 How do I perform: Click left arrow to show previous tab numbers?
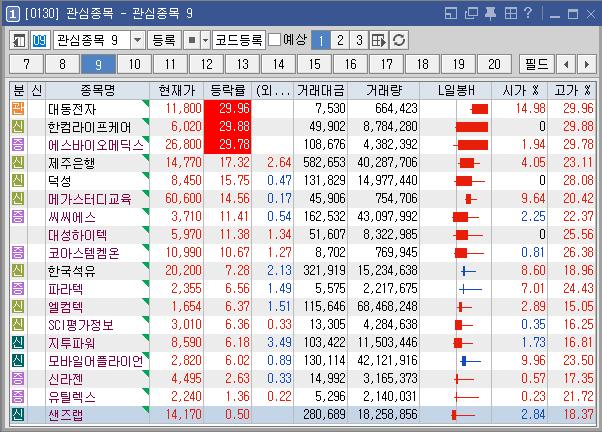(566, 64)
